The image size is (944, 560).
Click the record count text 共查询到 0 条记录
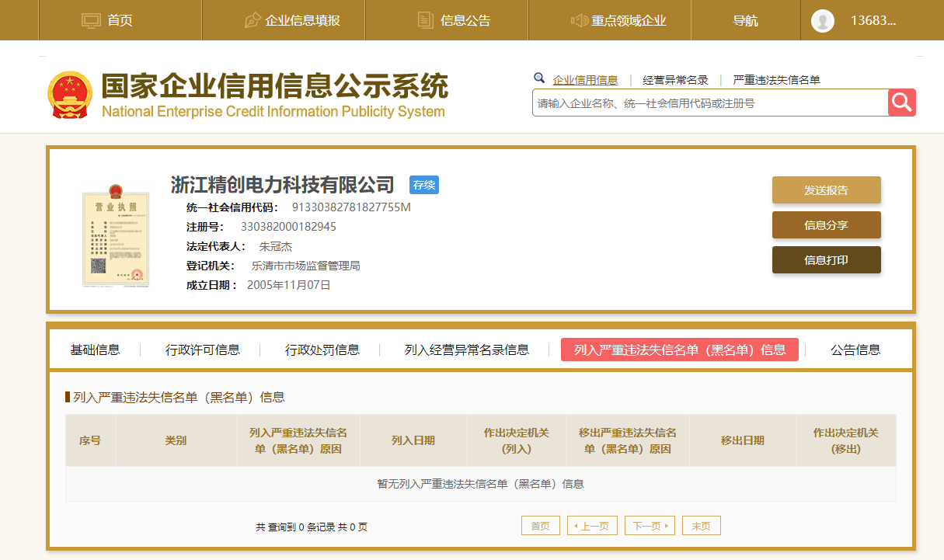(x=295, y=527)
